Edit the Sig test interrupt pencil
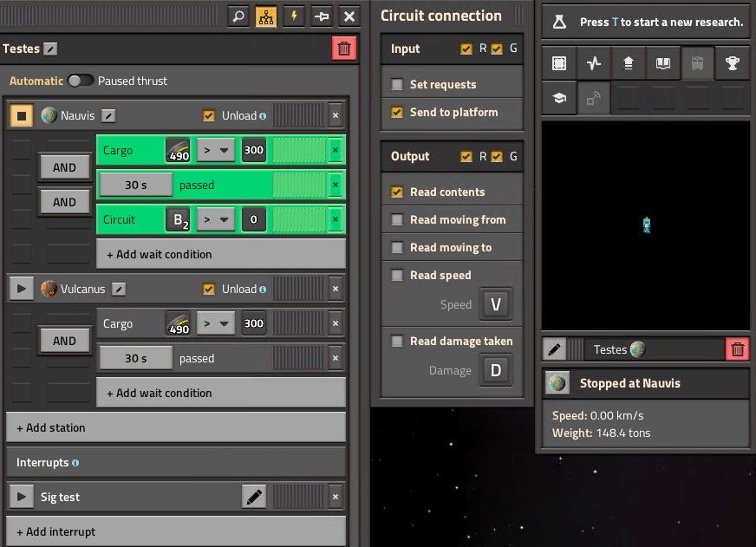756x547 pixels. click(x=254, y=497)
